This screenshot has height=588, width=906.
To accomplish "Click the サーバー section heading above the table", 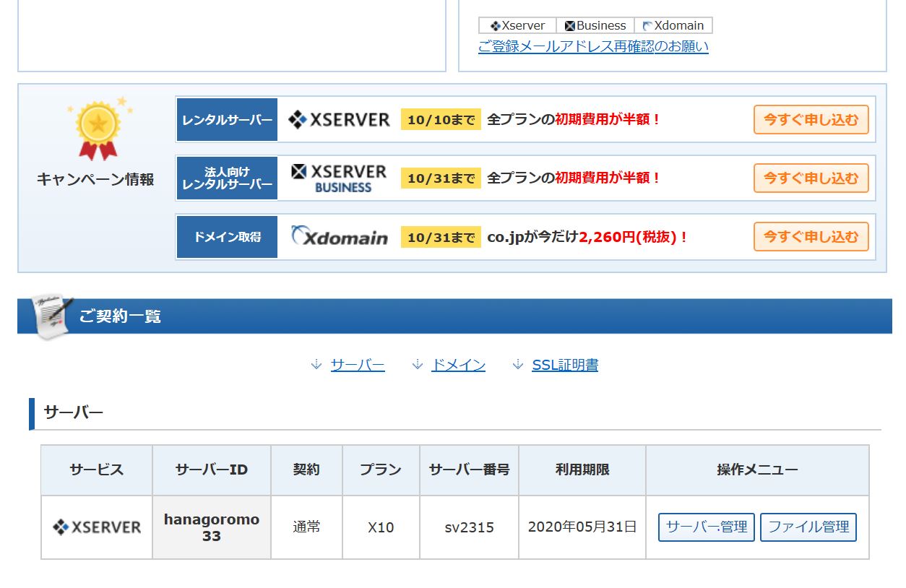I will point(74,413).
